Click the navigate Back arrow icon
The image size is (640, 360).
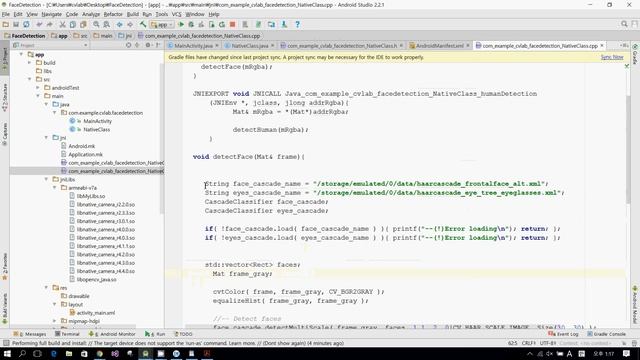pos(120,24)
